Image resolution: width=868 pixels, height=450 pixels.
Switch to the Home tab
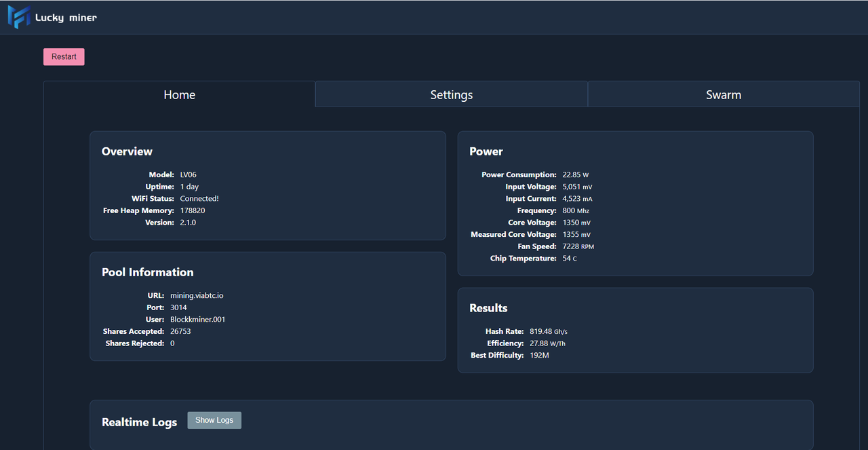click(x=180, y=95)
